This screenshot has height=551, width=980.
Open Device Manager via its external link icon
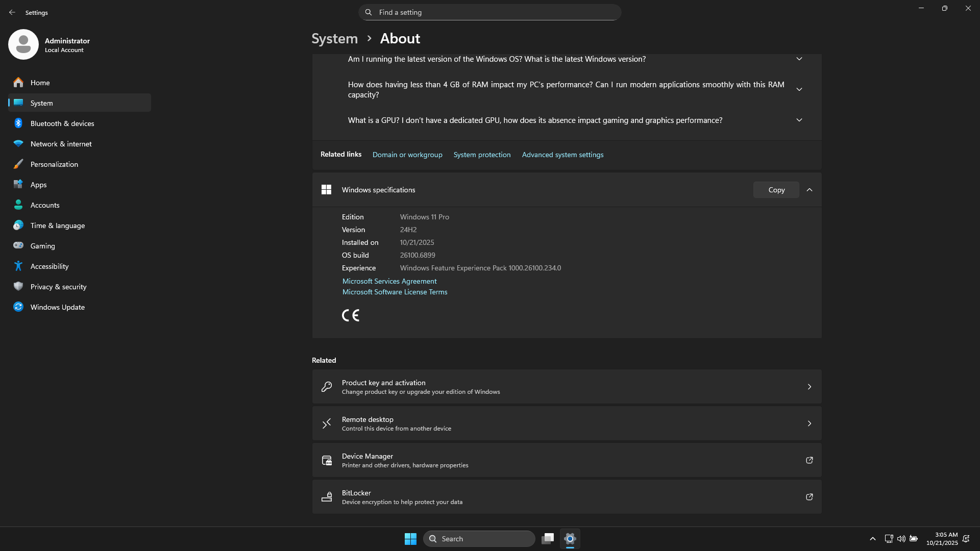pos(809,460)
